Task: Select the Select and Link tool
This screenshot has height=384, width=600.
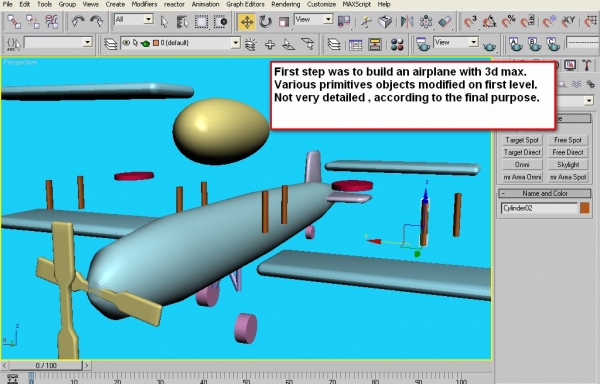Action: tap(14, 22)
